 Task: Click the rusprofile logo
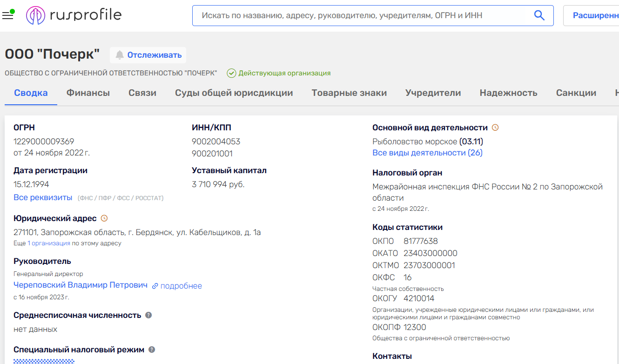pyautogui.click(x=74, y=15)
